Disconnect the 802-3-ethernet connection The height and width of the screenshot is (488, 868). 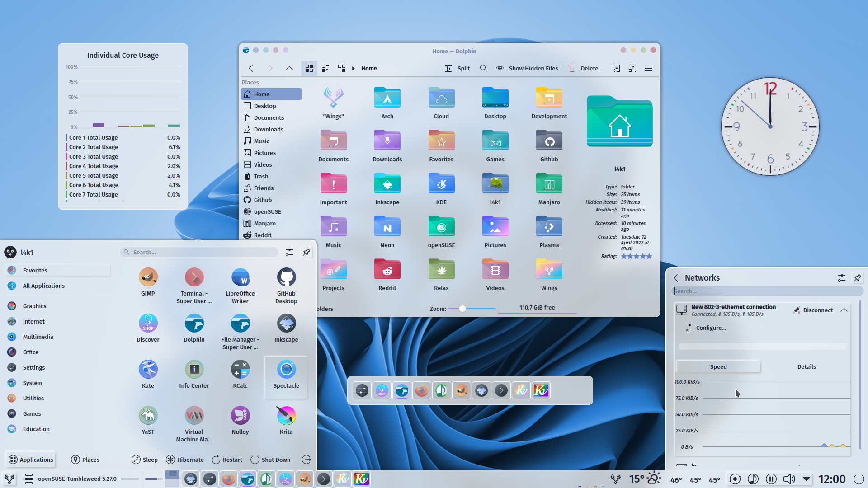[x=813, y=310]
